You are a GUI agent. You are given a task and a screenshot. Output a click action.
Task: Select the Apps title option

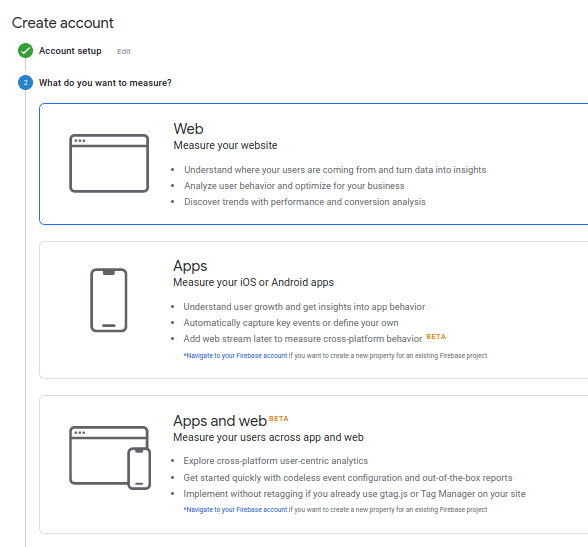click(190, 266)
